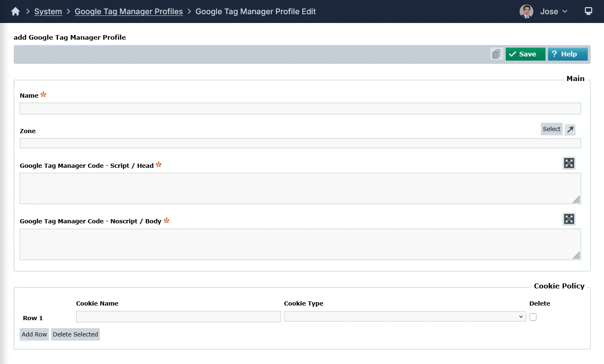Image resolution: width=604 pixels, height=364 pixels.
Task: Click Jose's profile avatar
Action: pyautogui.click(x=526, y=12)
